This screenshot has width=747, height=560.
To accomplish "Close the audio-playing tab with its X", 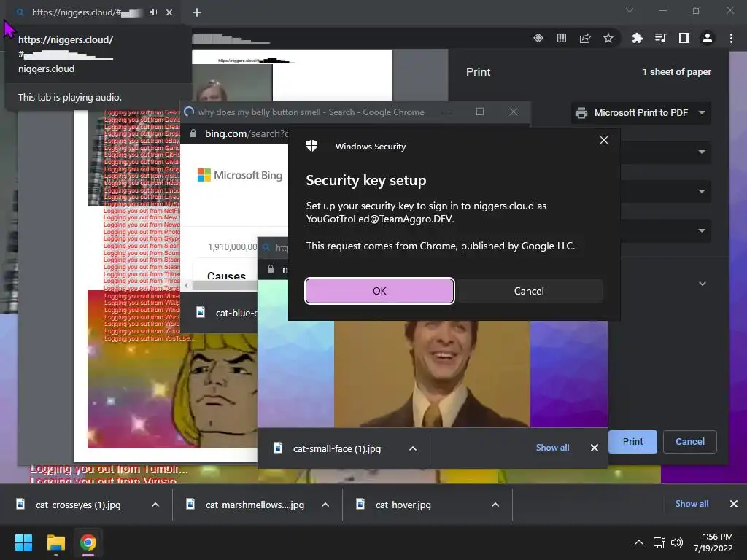I will 169,12.
